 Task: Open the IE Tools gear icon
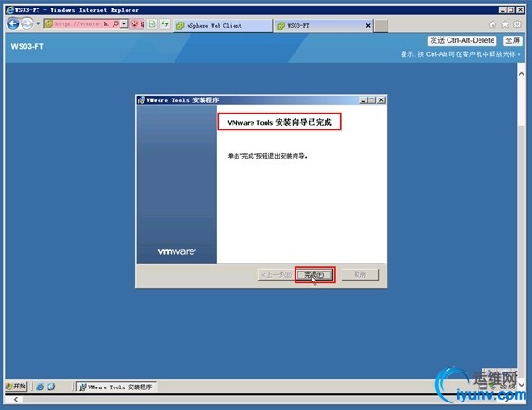(x=517, y=24)
